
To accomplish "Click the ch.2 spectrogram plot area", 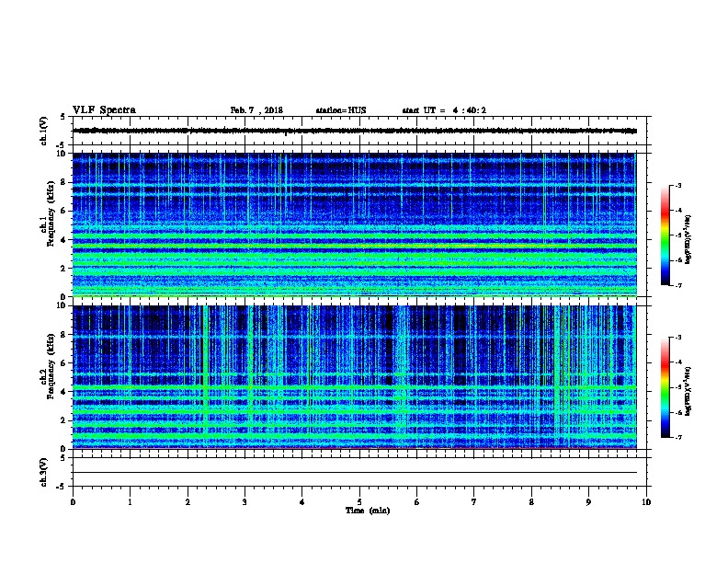I will tap(355, 377).
